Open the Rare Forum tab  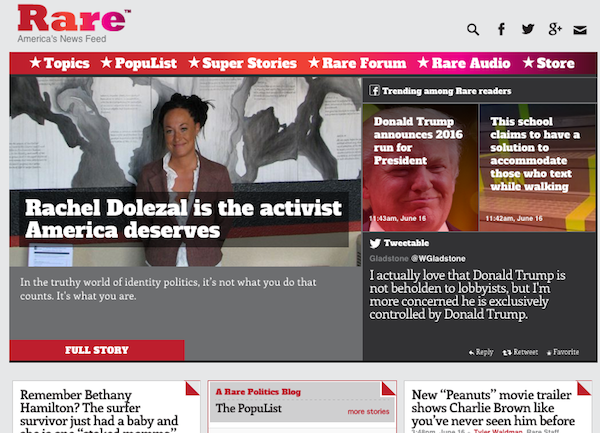coord(357,63)
